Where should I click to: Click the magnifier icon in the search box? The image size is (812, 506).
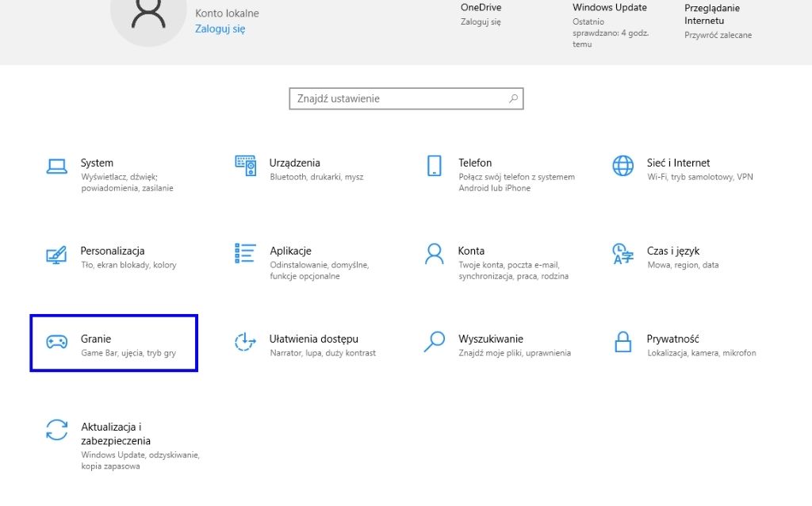tap(513, 99)
